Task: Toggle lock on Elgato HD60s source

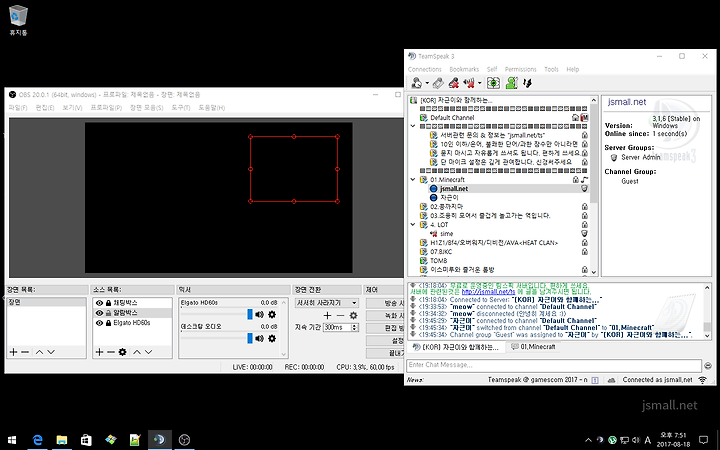Action: click(x=108, y=323)
